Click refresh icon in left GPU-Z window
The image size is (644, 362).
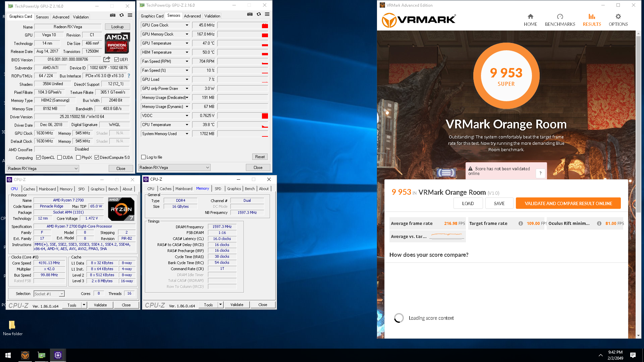121,15
